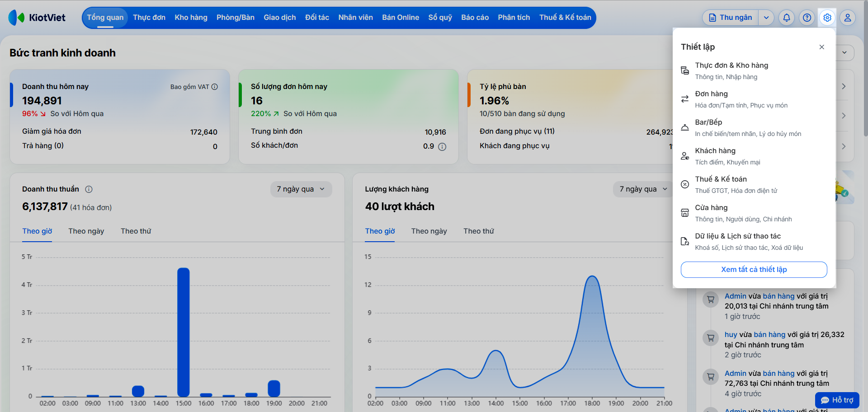868x412 pixels.
Task: Open the notifications bell icon
Action: pyautogui.click(x=787, y=18)
